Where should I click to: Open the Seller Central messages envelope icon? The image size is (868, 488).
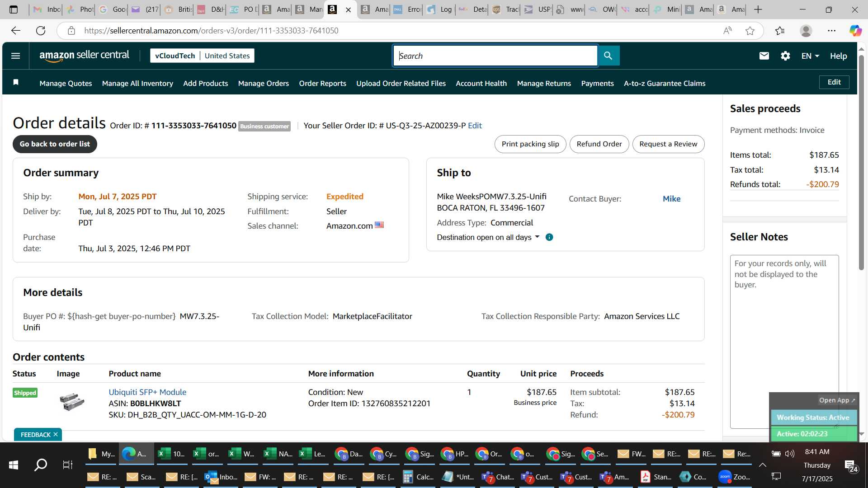[x=764, y=56]
